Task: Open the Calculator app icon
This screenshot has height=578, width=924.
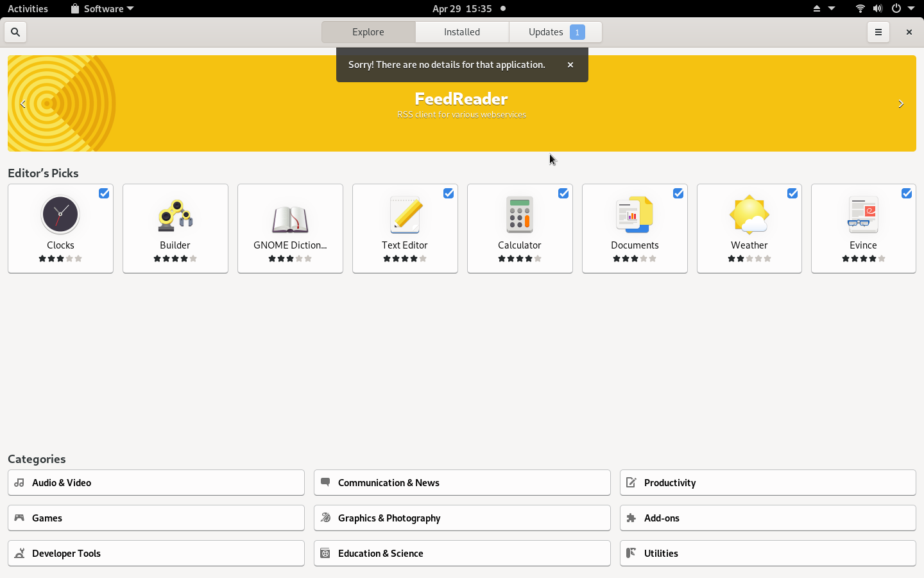Action: (x=520, y=215)
